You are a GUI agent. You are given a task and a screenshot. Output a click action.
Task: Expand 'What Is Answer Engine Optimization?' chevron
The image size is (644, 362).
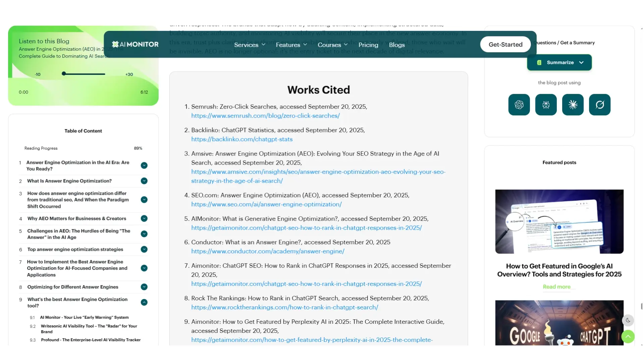(x=144, y=181)
